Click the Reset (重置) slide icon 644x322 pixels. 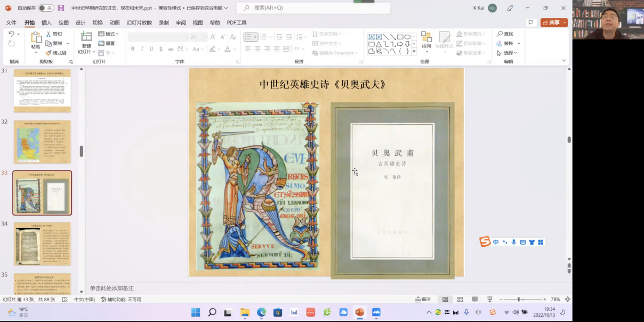pyautogui.click(x=106, y=44)
